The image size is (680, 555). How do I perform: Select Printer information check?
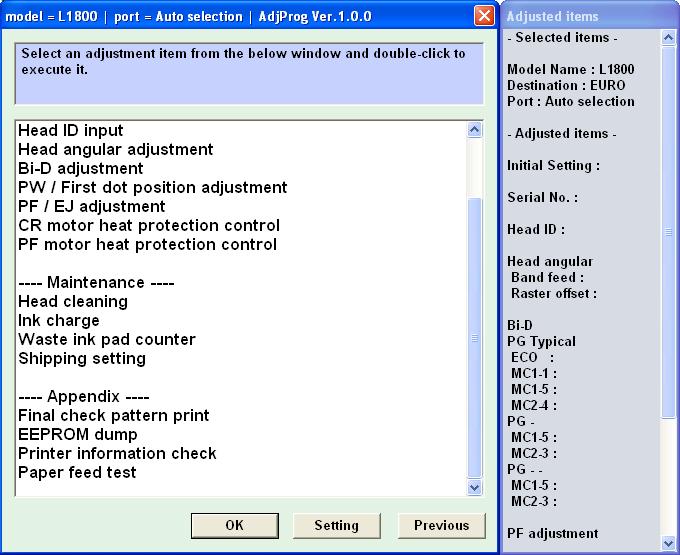click(x=117, y=454)
